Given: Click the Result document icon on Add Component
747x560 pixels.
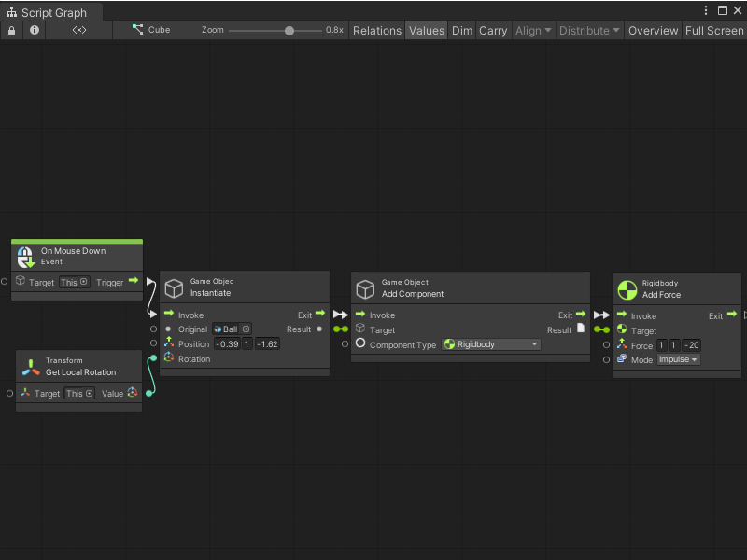Looking at the screenshot, I should pos(581,329).
